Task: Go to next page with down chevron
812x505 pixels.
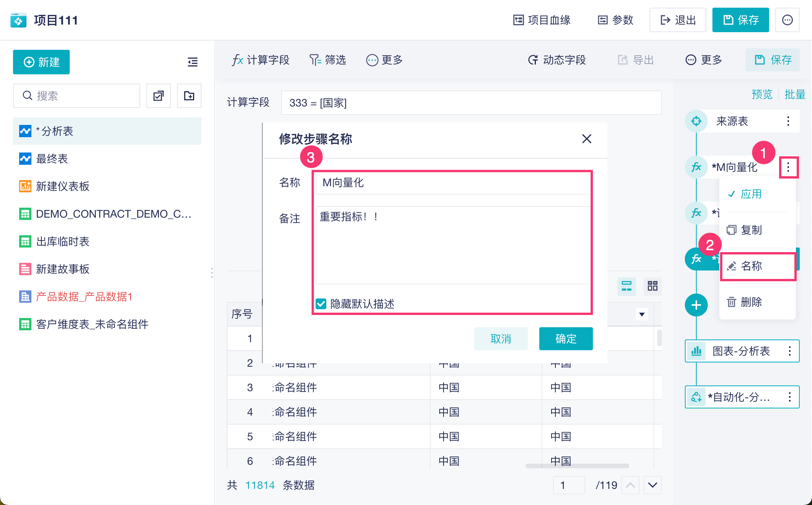Action: 653,485
